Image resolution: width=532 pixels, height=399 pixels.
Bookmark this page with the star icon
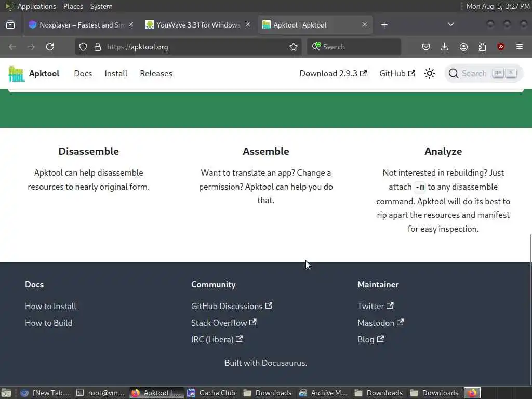(x=294, y=47)
